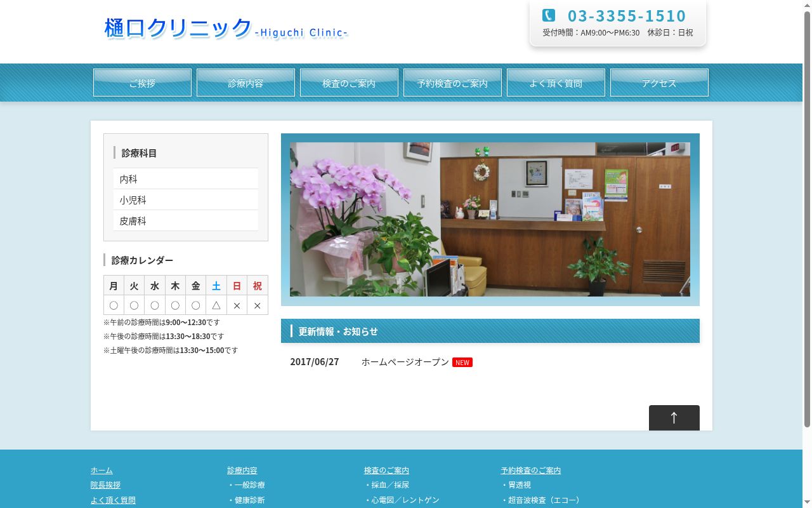Open the ご挨拶 navigation tab

[142, 83]
